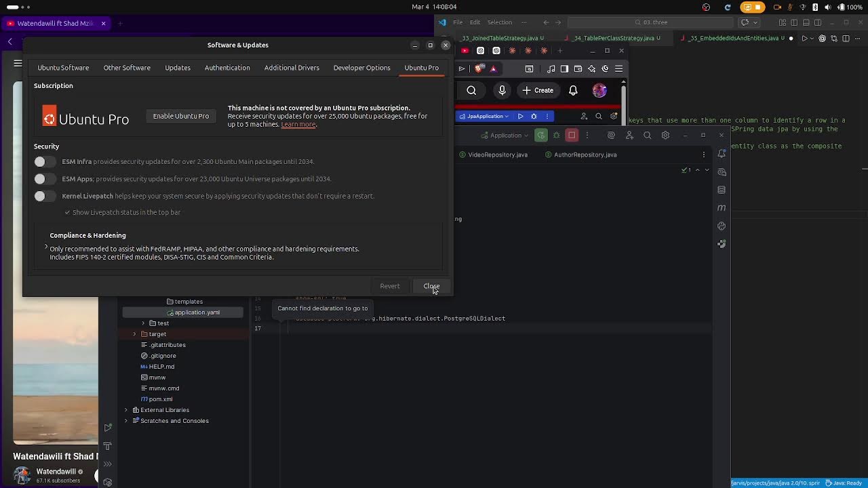The height and width of the screenshot is (488, 868).
Task: Open Application run configuration dropdown in IntelliJ
Action: [505, 136]
